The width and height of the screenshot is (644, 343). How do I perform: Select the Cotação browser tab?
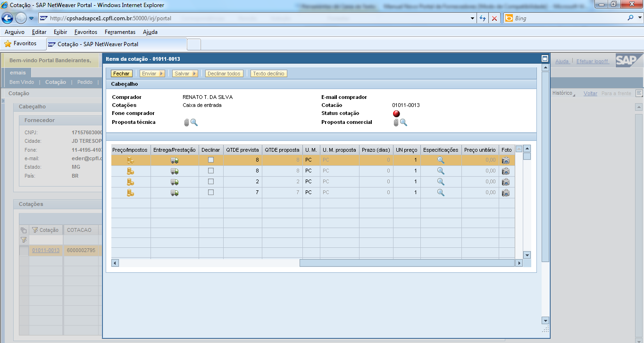(117, 44)
